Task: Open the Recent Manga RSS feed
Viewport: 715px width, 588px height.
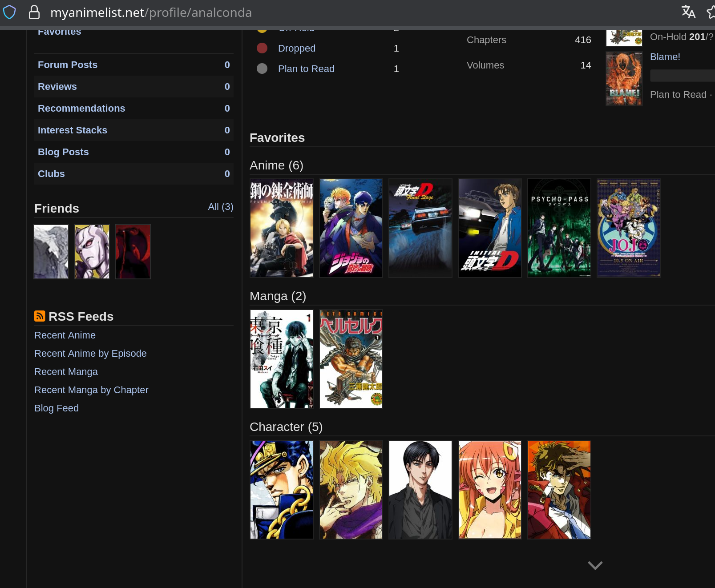Action: [x=66, y=372]
